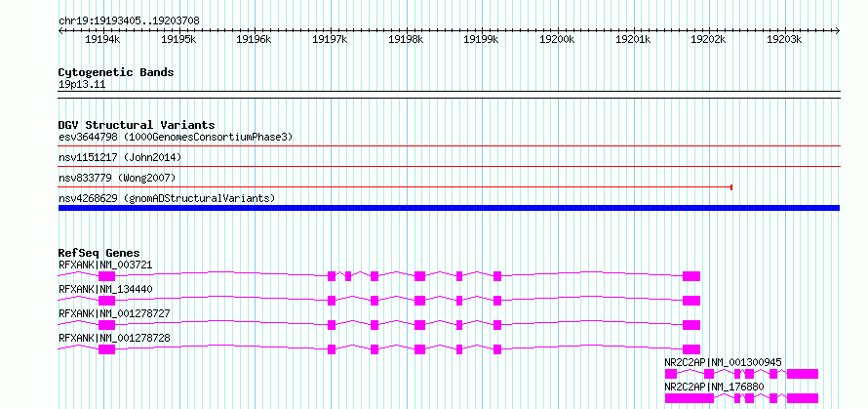The width and height of the screenshot is (868, 409).
Task: Click the last exon of NR2C2AP NM_001300945
Action: click(x=803, y=374)
